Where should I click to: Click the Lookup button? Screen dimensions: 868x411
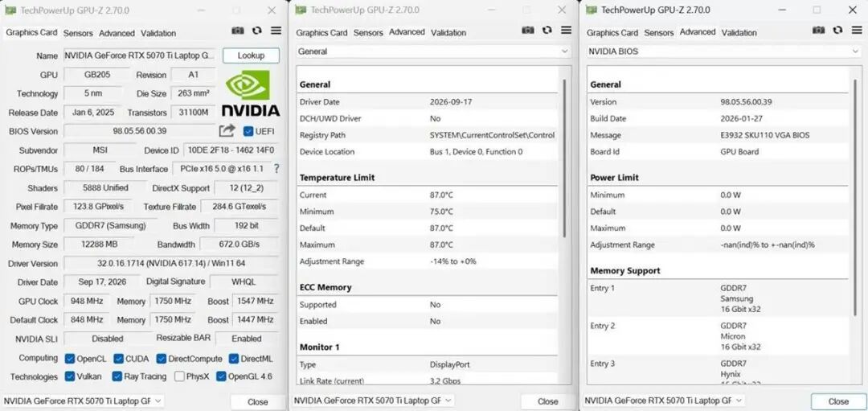(x=251, y=55)
